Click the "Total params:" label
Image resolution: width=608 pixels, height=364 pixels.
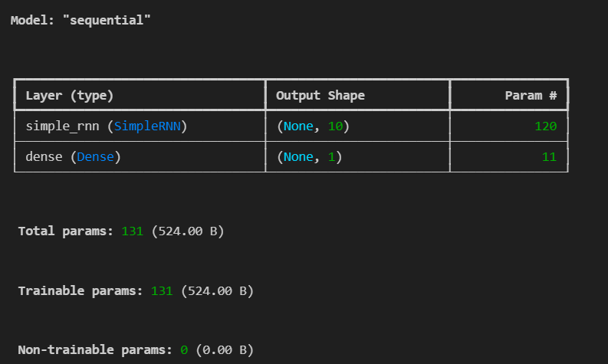tap(66, 231)
